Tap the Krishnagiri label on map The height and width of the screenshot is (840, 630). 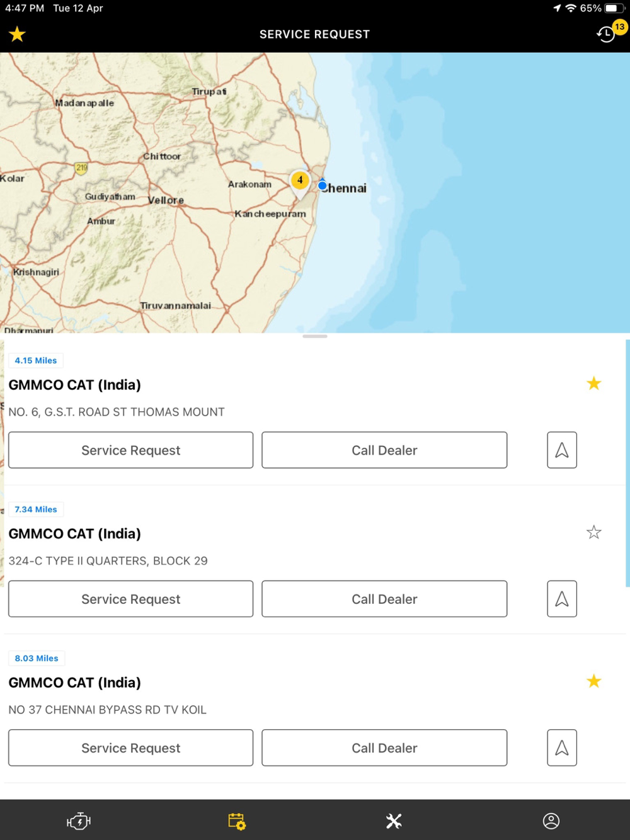[x=37, y=272]
